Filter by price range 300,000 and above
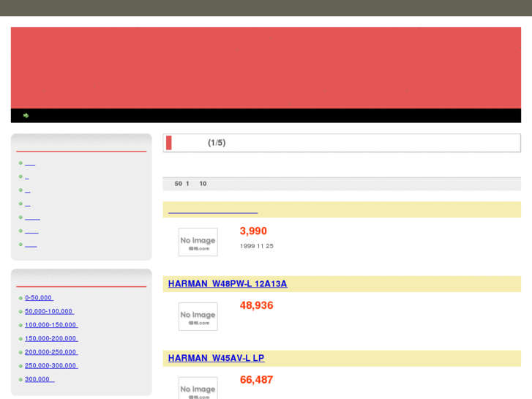This screenshot has width=532, height=399. click(40, 379)
